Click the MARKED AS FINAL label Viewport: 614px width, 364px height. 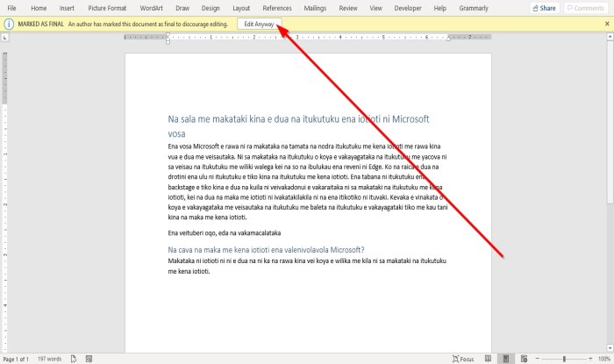click(x=40, y=24)
